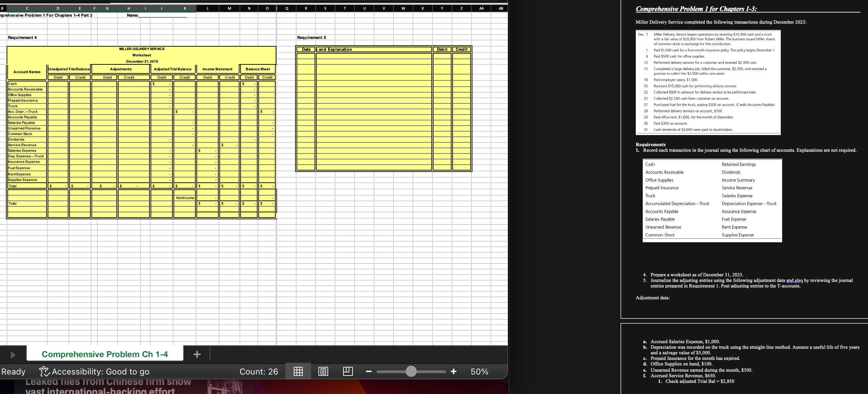Click the Accessibility checker icon
868x394 pixels.
(45, 371)
